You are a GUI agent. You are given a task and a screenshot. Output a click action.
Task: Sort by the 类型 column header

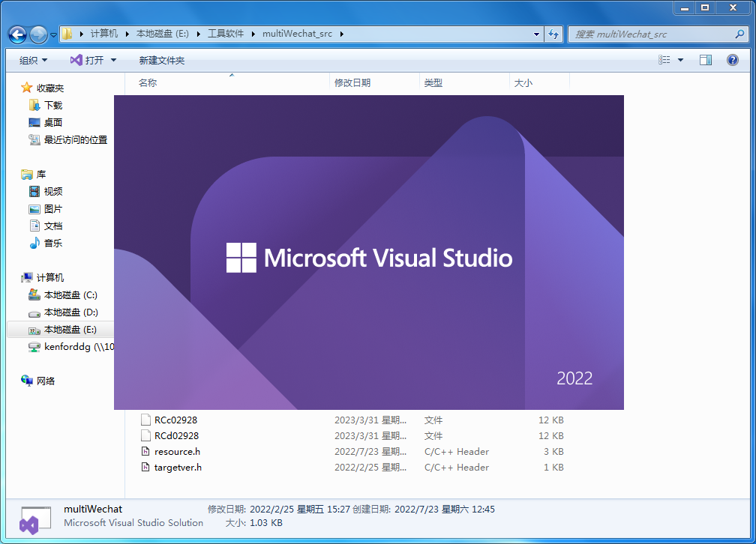tap(464, 82)
